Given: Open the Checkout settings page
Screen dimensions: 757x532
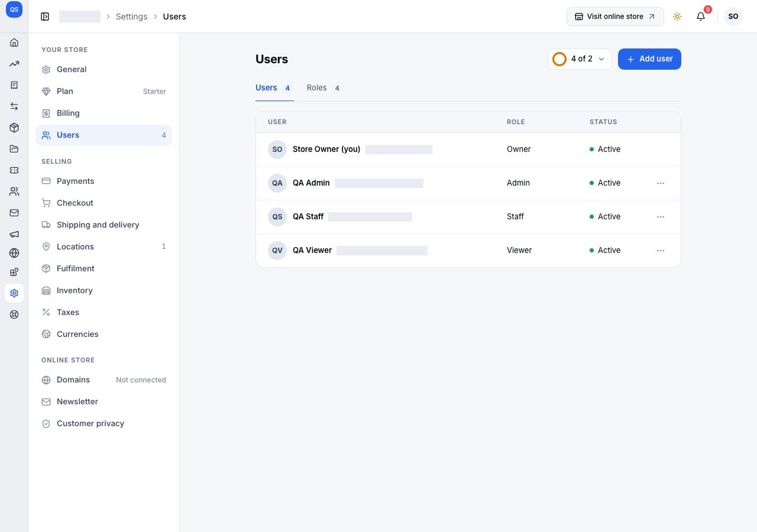Looking at the screenshot, I should tap(103, 203).
